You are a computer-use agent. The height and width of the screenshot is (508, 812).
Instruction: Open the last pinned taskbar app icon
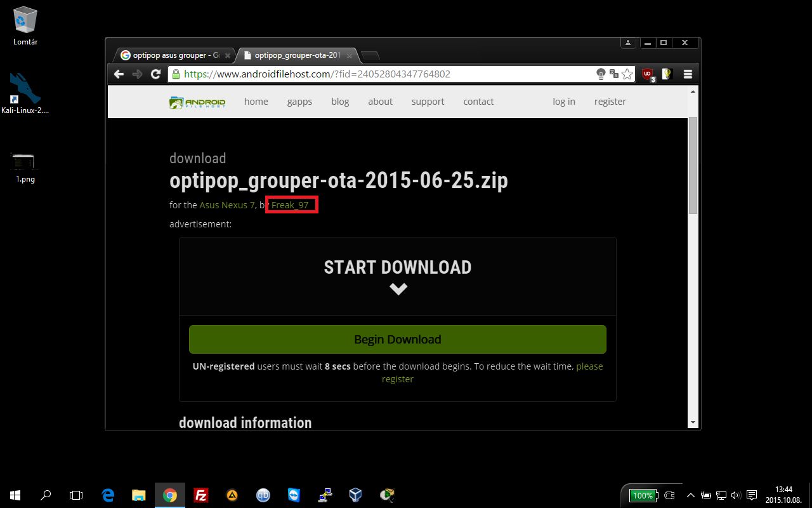tap(387, 495)
